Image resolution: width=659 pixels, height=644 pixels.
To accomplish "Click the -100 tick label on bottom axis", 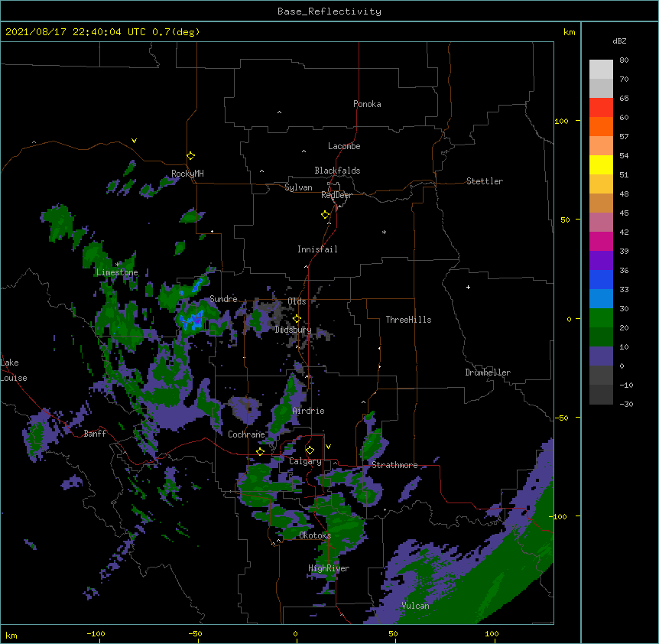I will pyautogui.click(x=96, y=633).
